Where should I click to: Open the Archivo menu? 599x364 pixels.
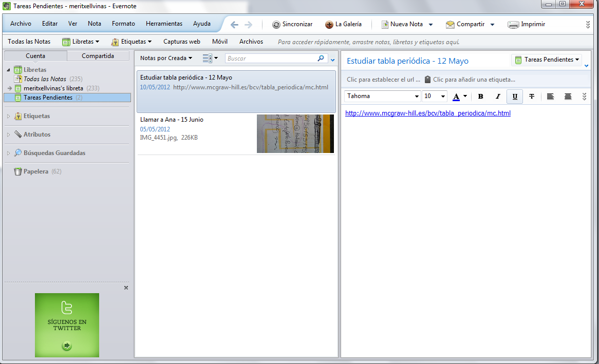pyautogui.click(x=21, y=24)
